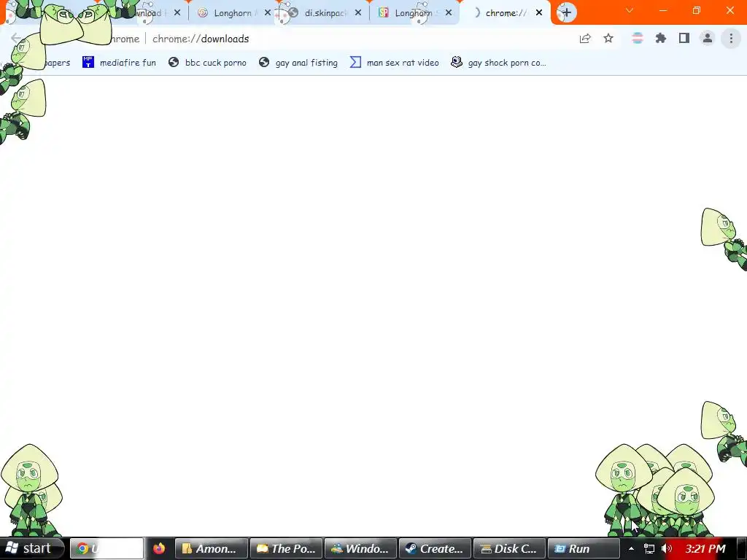The image size is (747, 560).
Task: Switch to Disk C... taskbar window
Action: (509, 548)
